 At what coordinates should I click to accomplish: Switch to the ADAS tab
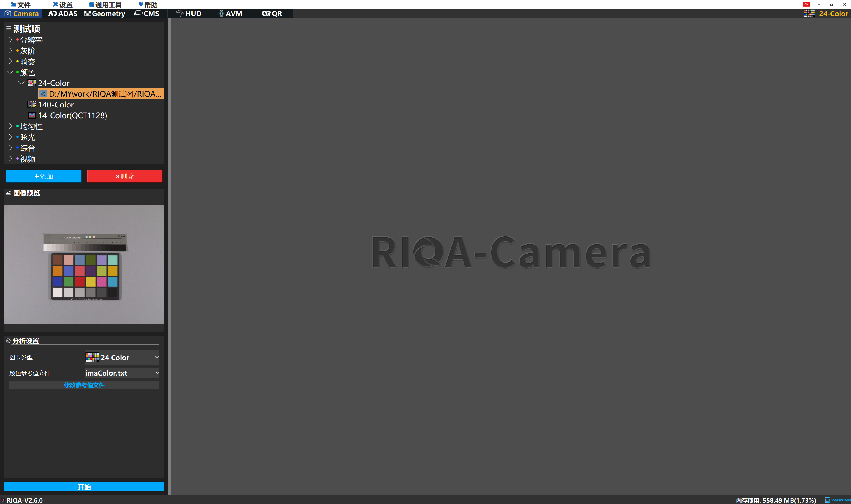[63, 14]
